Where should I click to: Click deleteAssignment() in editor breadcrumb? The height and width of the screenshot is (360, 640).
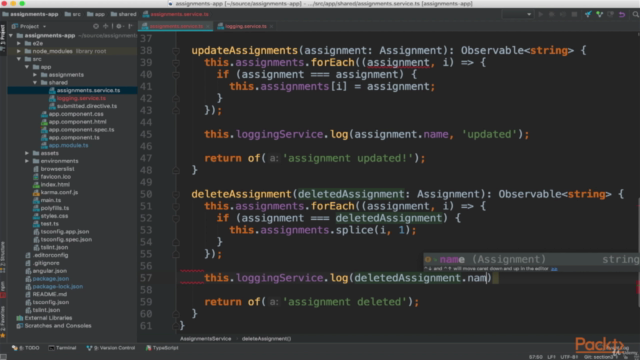(x=266, y=338)
